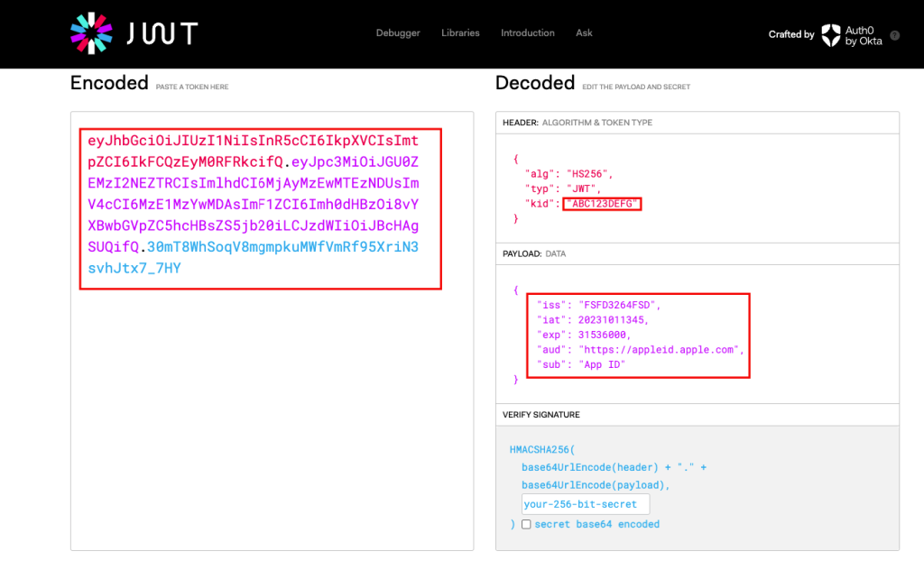This screenshot has width=924, height=570.
Task: Click the VERIFY SIGNATURE section label
Action: coord(541,415)
